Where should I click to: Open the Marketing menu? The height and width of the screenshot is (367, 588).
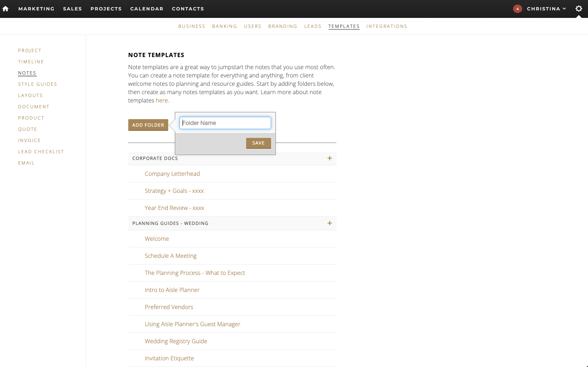click(36, 9)
